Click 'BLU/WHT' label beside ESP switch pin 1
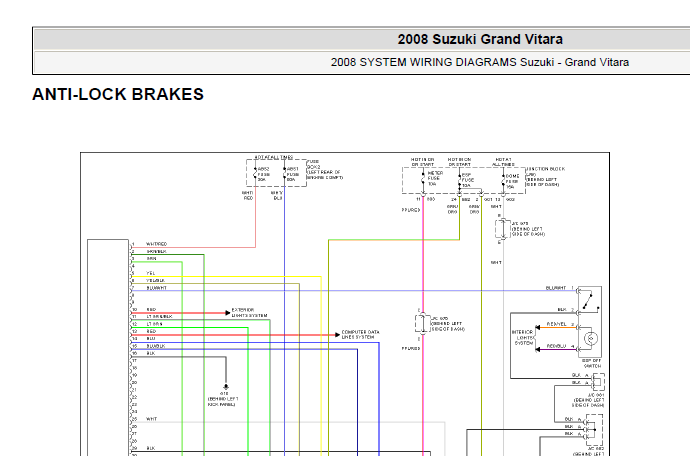The width and height of the screenshot is (690, 456). click(x=556, y=288)
